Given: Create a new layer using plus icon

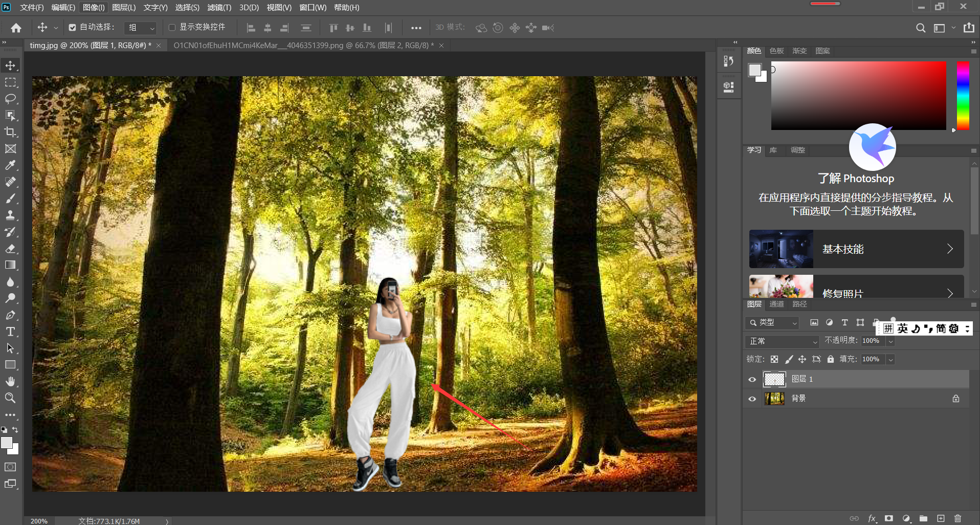Looking at the screenshot, I should pyautogui.click(x=941, y=518).
